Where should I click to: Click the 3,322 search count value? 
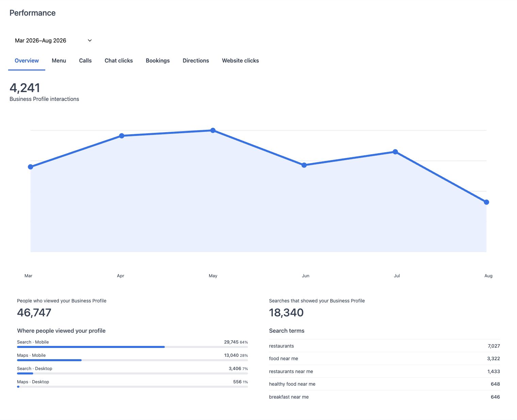pos(494,358)
